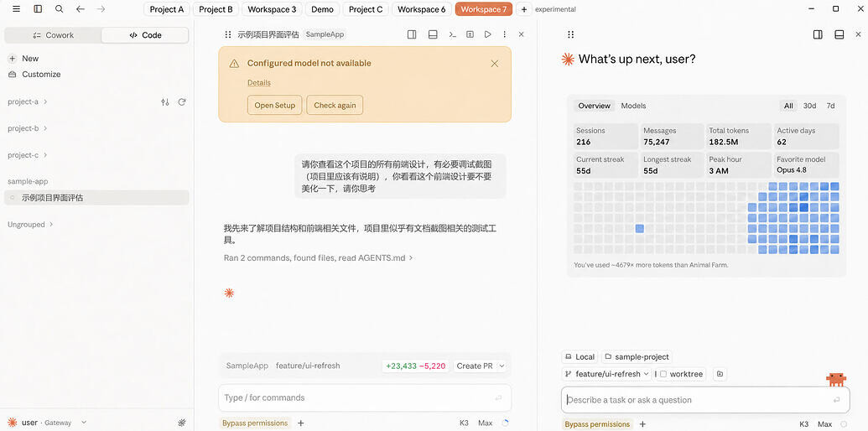The height and width of the screenshot is (431, 868).
Task: Refresh the project list icon beside project-a
Action: coord(182,101)
